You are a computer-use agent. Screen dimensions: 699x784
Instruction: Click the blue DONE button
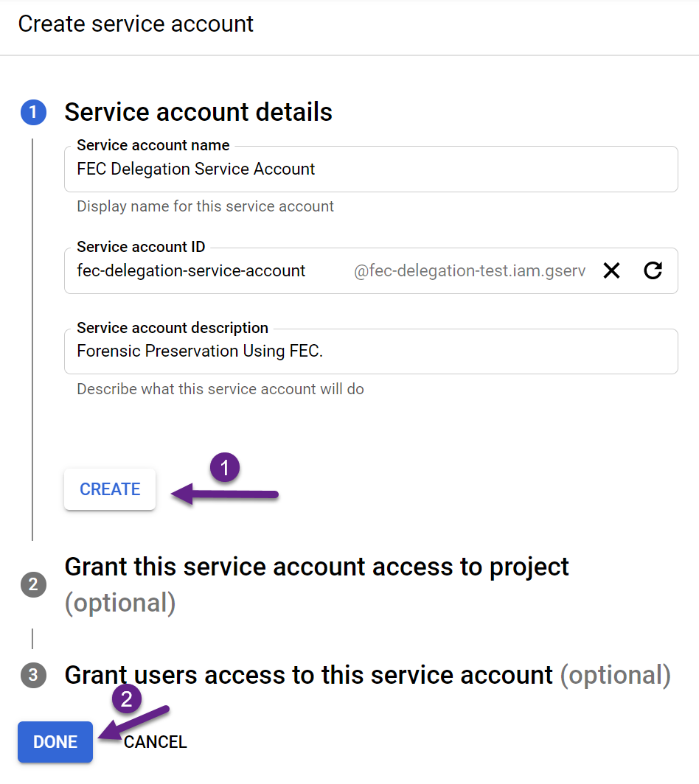click(55, 741)
